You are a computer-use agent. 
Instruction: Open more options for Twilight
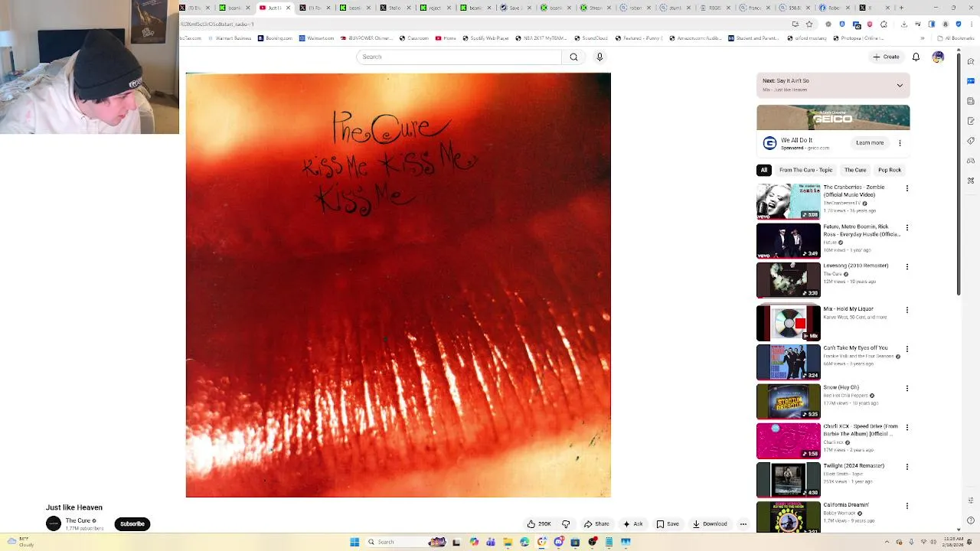(907, 467)
